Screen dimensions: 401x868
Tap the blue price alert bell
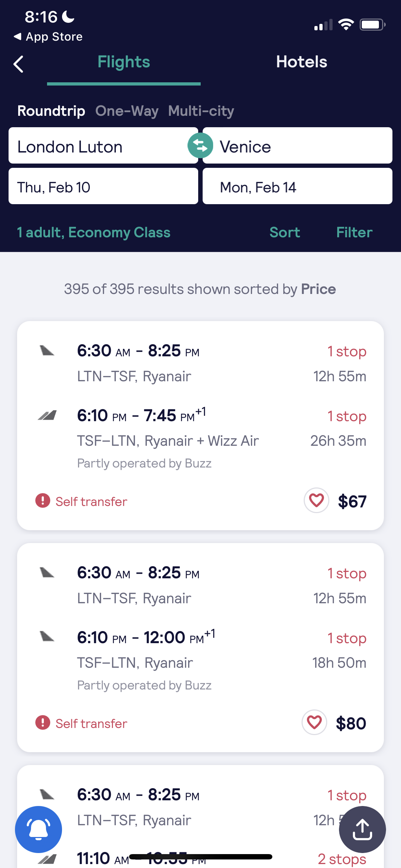(x=38, y=829)
